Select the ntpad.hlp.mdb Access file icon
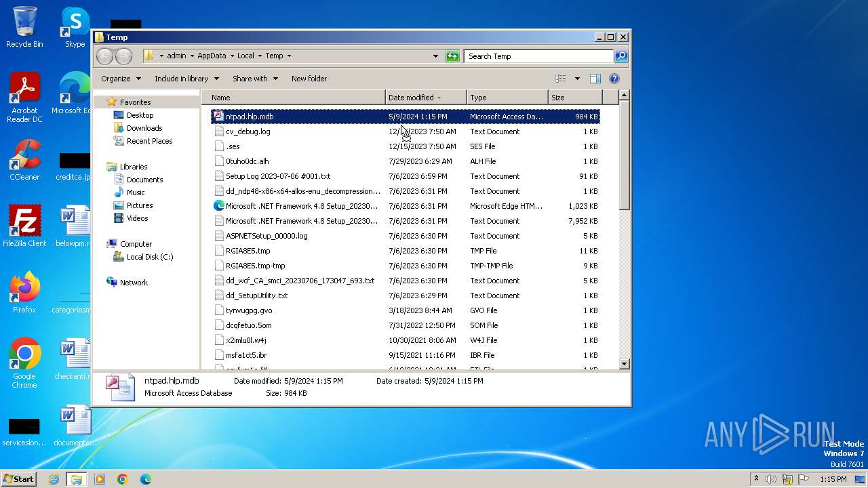Image resolution: width=868 pixels, height=488 pixels. (x=218, y=117)
